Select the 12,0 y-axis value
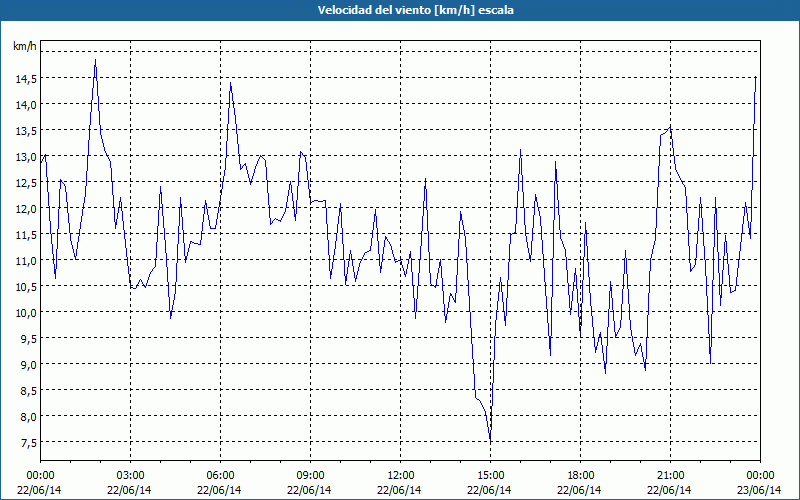This screenshot has width=800, height=500. click(x=25, y=209)
